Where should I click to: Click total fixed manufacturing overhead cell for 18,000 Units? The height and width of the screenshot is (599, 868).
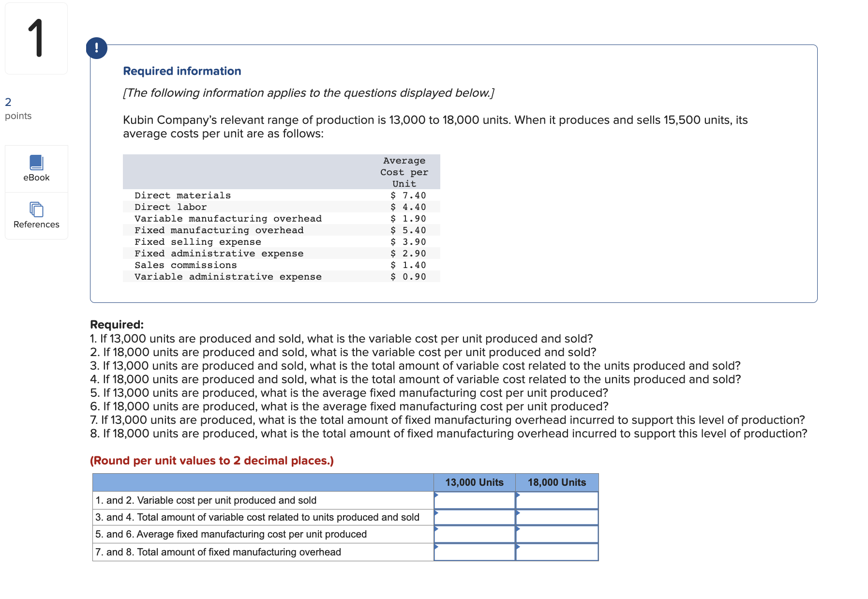[557, 552]
